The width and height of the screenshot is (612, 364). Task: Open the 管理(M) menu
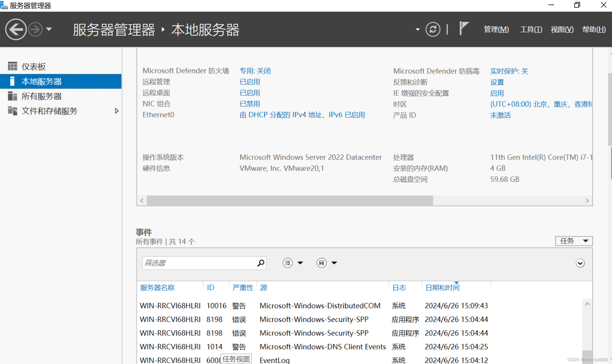[x=496, y=29]
